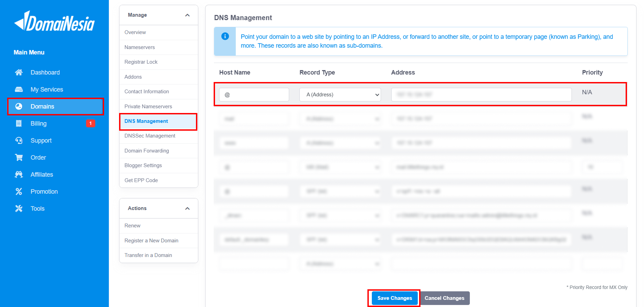Open the A (Address) record type dropdown

point(340,94)
